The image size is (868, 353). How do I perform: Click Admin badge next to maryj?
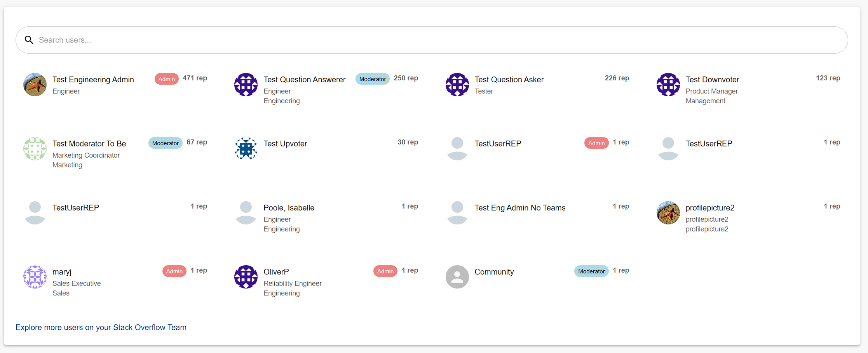coord(174,271)
